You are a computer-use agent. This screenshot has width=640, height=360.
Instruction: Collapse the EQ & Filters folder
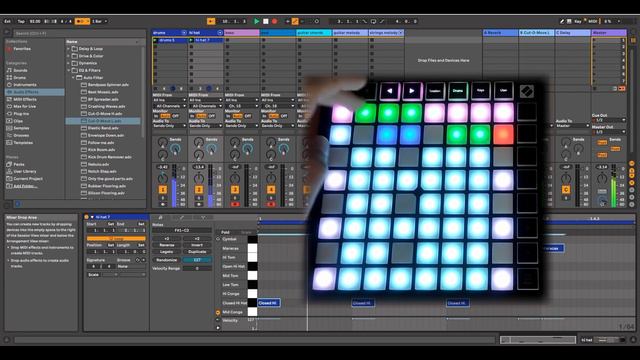point(69,70)
